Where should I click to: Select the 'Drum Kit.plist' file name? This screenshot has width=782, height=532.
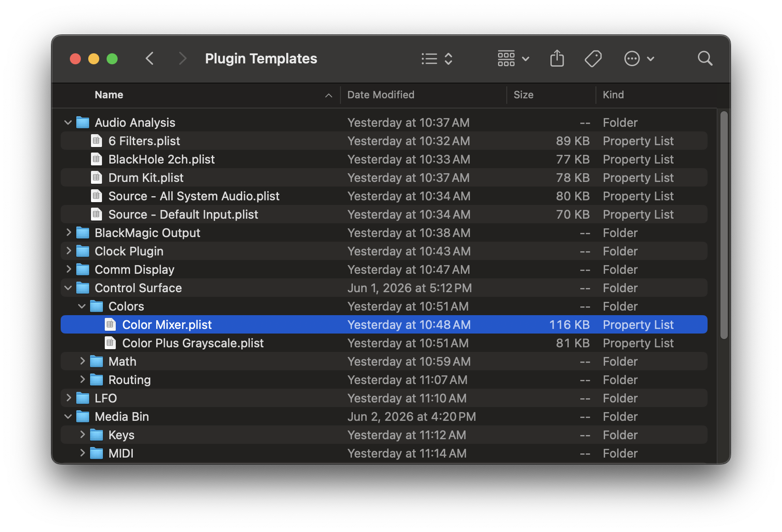pos(146,178)
